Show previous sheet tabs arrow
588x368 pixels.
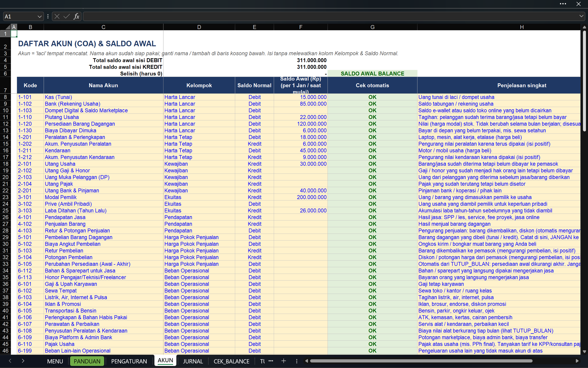[10, 361]
